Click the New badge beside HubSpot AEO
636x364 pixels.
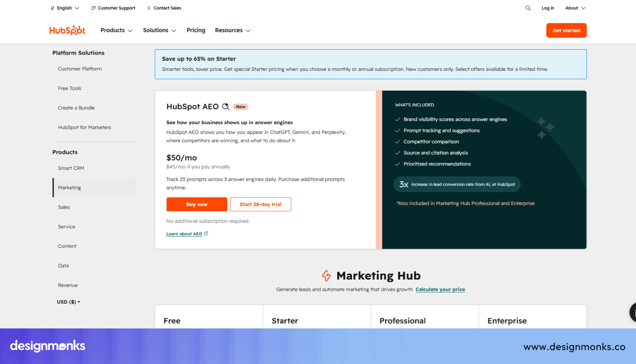pos(240,107)
